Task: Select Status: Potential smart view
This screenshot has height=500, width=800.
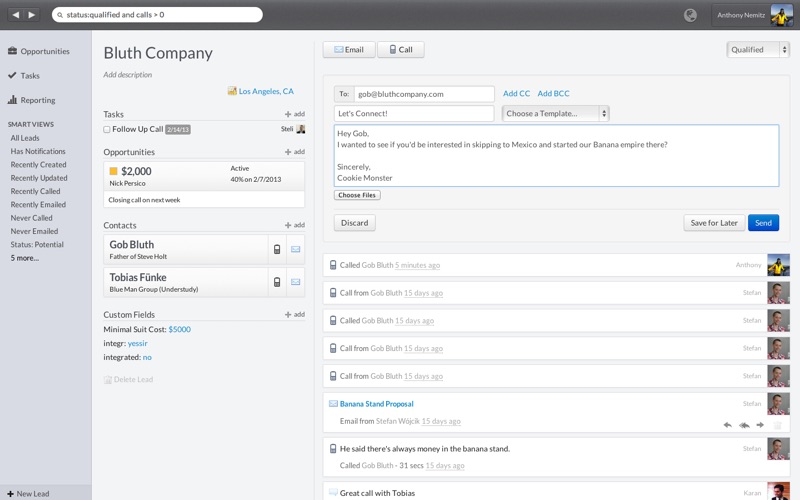Action: coord(37,244)
